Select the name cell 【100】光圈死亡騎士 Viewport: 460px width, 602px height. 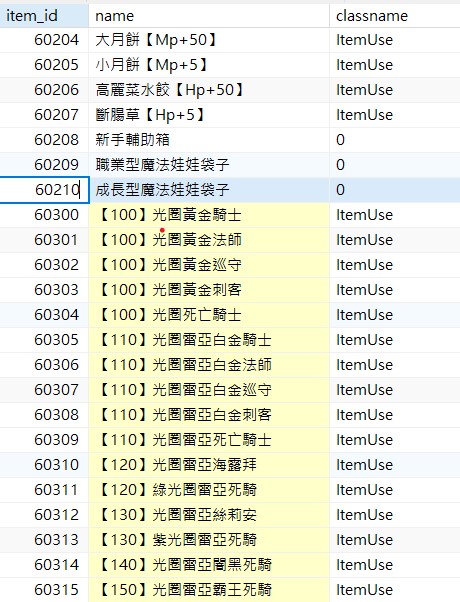coord(209,315)
